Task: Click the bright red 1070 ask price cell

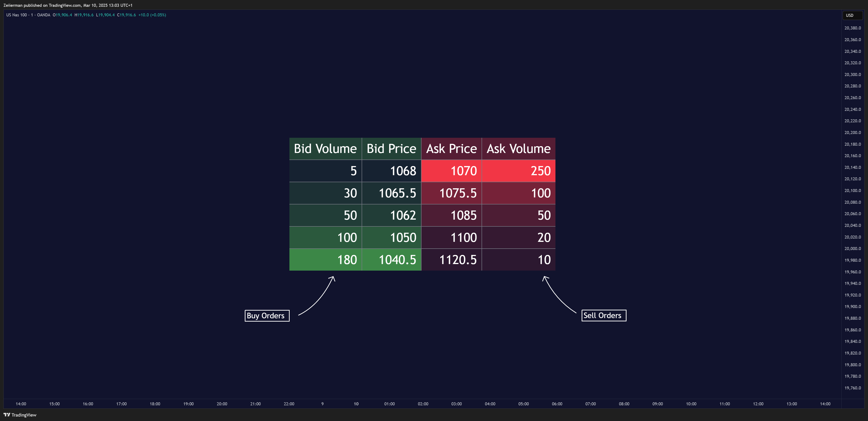Action: [x=451, y=171]
